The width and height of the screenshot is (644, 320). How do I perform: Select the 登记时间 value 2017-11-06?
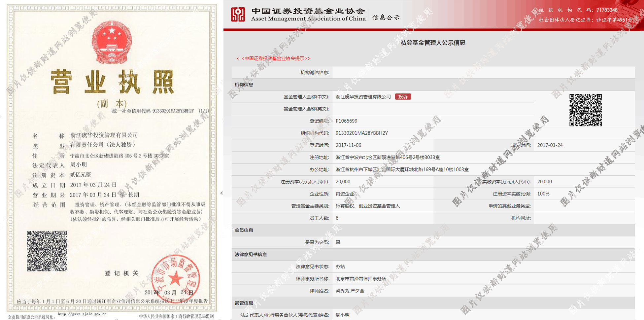(x=348, y=145)
